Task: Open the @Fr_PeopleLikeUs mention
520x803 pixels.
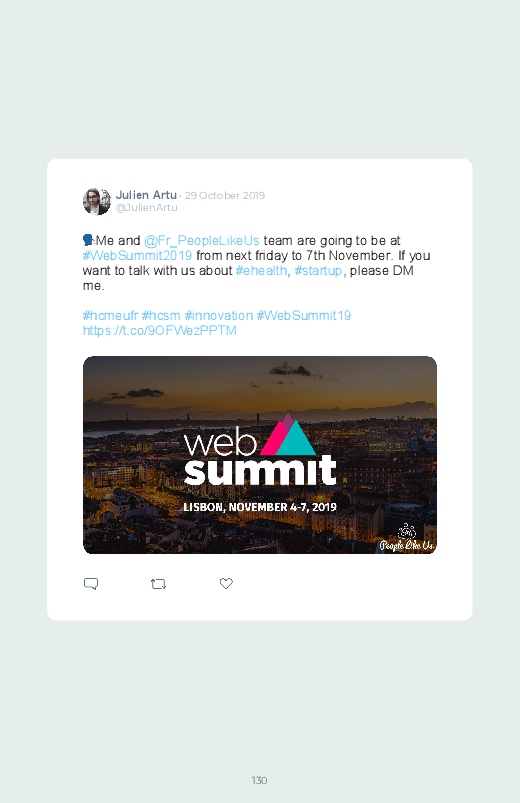Action: (x=201, y=241)
